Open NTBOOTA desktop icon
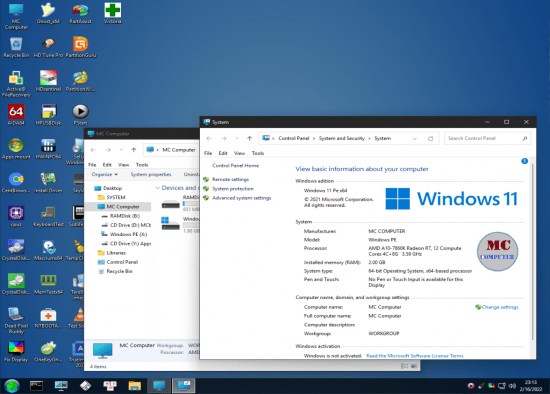The height and width of the screenshot is (394, 550). point(48,318)
